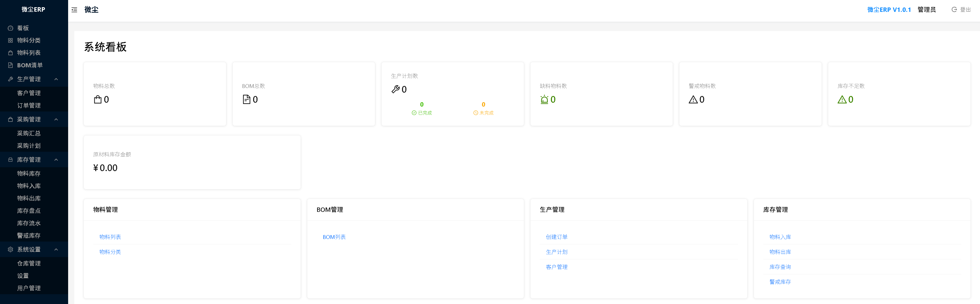Click the 微尘ERP V1.0.1 version link
The image size is (980, 304).
click(x=889, y=10)
